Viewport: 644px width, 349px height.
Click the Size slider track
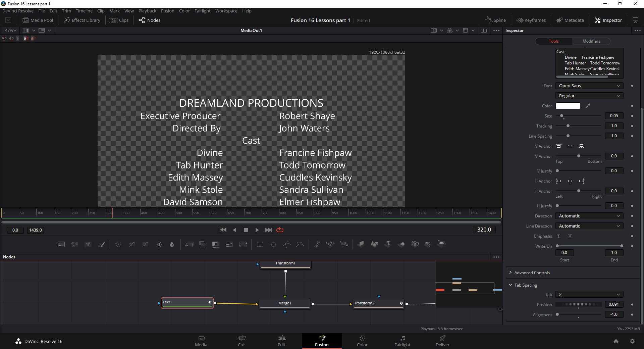click(579, 116)
